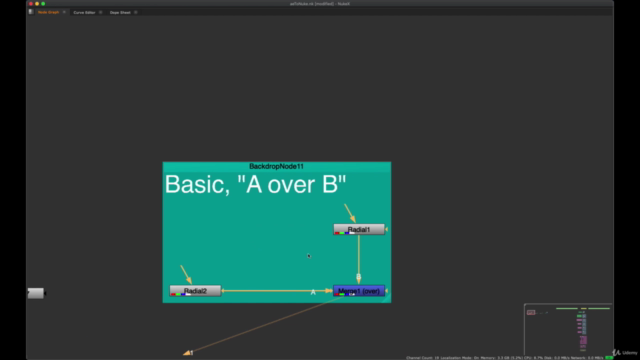Click the B input label on Merge1
Viewport: 640px width, 360px height.
coord(358,277)
